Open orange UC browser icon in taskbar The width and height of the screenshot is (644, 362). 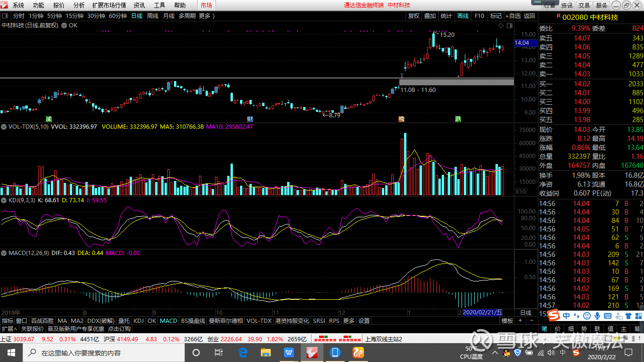[x=358, y=352]
